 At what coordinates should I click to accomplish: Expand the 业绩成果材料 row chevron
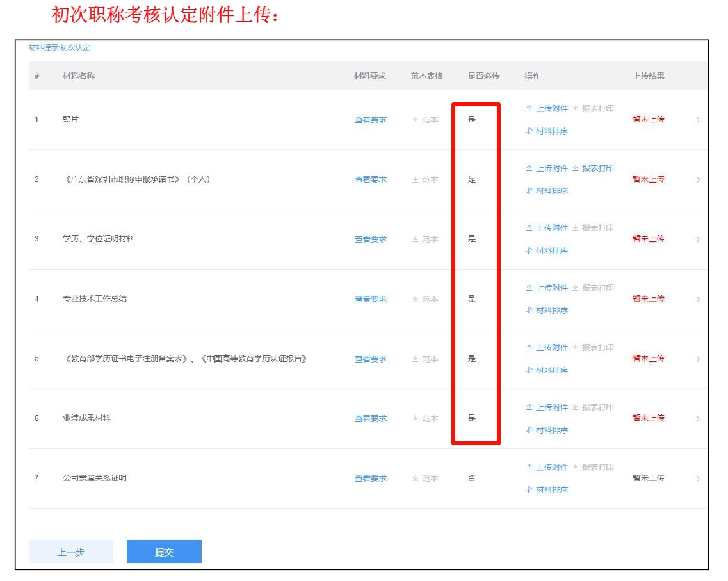point(698,419)
